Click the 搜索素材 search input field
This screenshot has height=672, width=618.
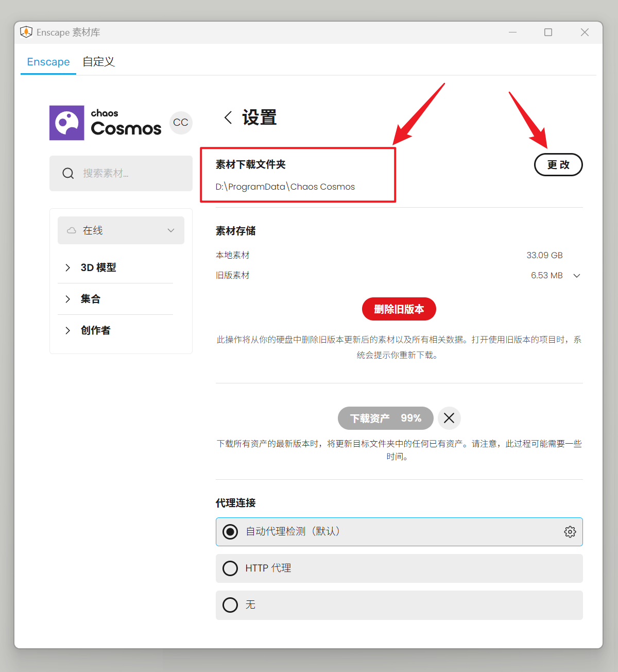(x=134, y=173)
